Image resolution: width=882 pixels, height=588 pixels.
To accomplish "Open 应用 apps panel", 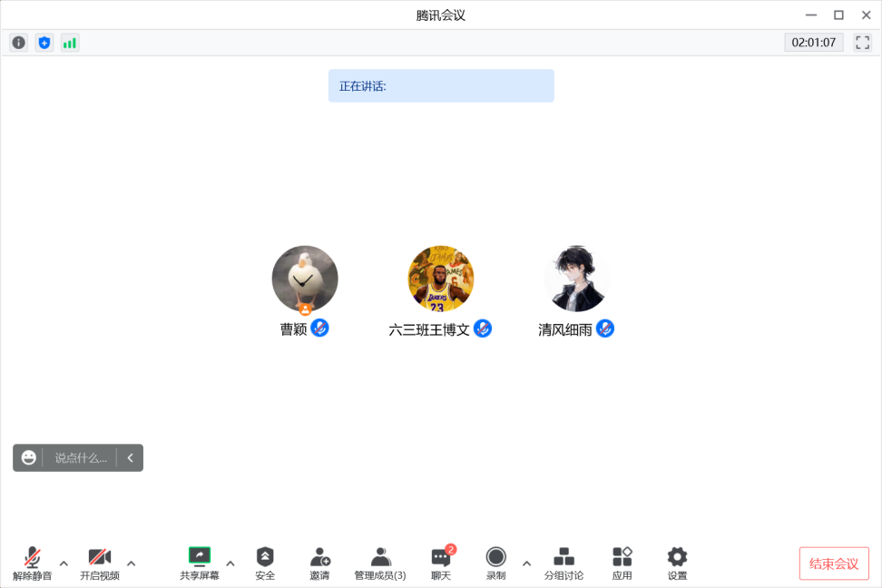I will click(x=622, y=563).
